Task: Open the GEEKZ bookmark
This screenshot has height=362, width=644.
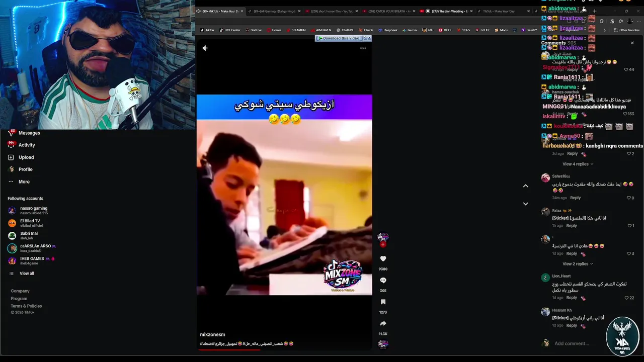Action: pos(482,30)
